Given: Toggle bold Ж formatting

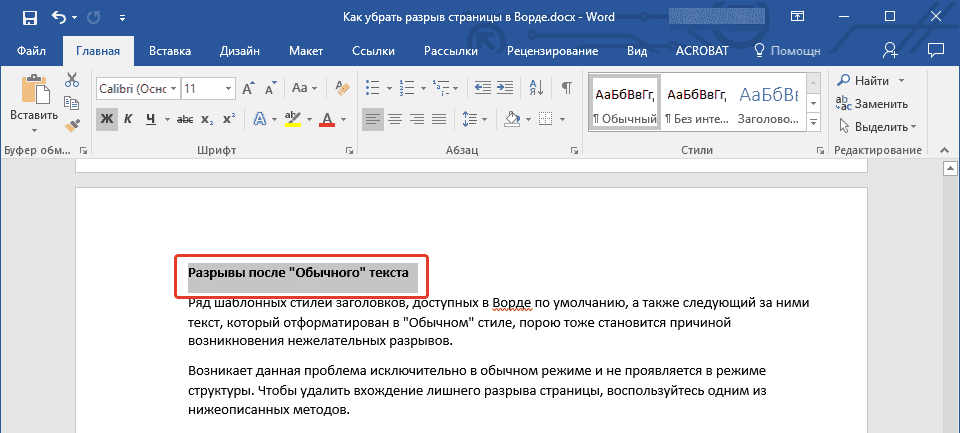Looking at the screenshot, I should (107, 119).
